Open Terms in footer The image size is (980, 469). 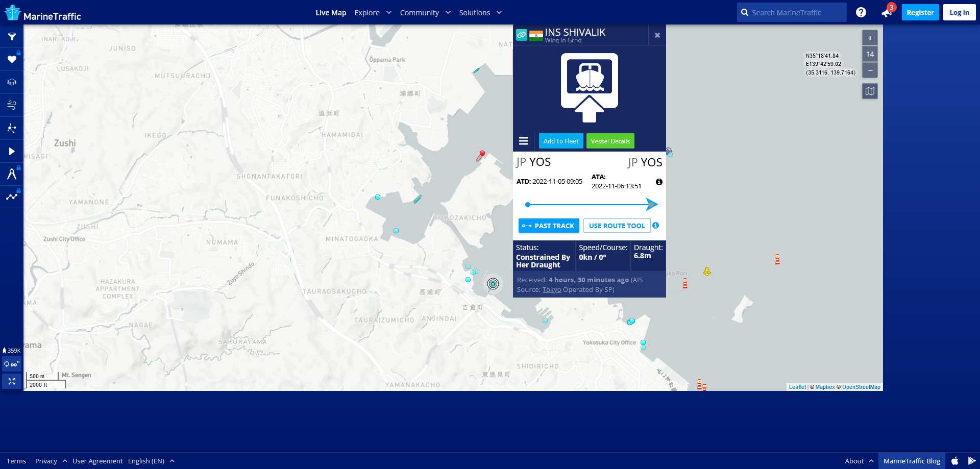[16, 461]
